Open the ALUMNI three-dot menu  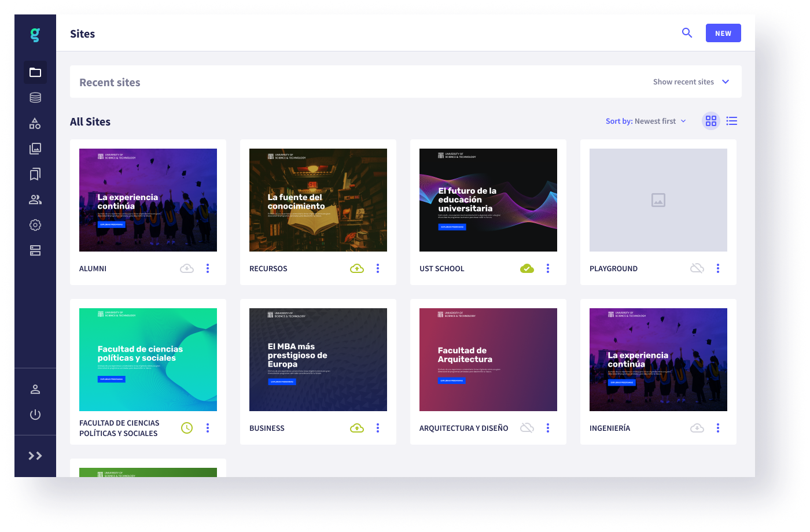click(208, 268)
